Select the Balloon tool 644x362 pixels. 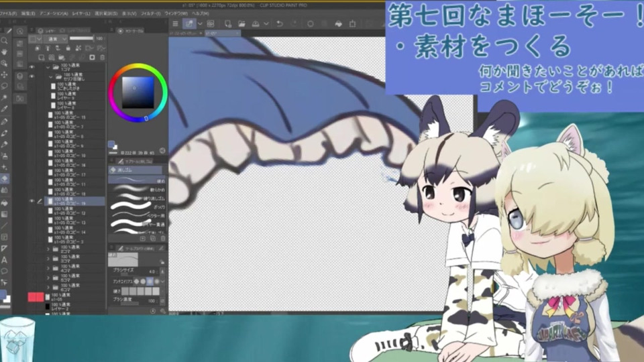pyautogui.click(x=5, y=271)
